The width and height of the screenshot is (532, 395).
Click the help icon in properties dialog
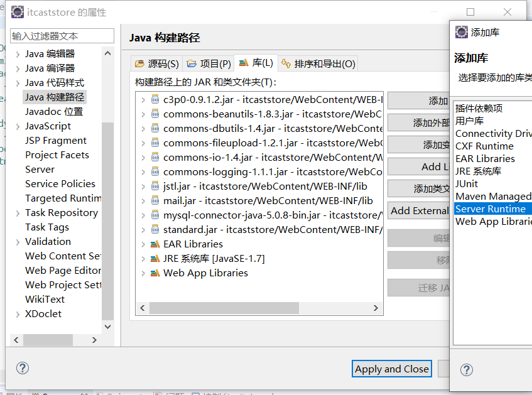(x=23, y=368)
